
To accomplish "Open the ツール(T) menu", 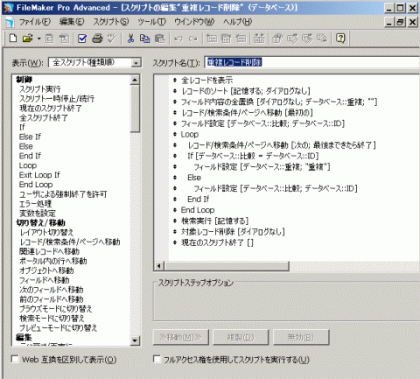I will 152,22.
